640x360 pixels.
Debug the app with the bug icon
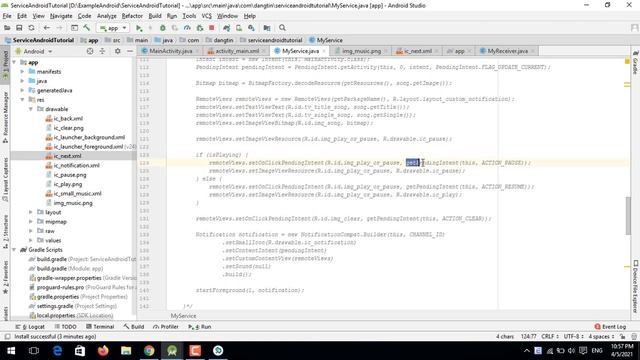pos(162,28)
